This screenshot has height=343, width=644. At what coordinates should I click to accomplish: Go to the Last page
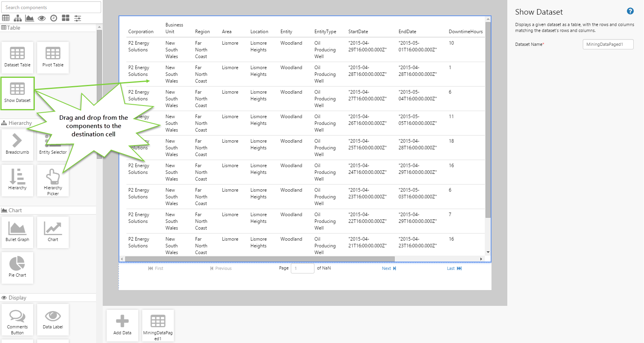454,268
